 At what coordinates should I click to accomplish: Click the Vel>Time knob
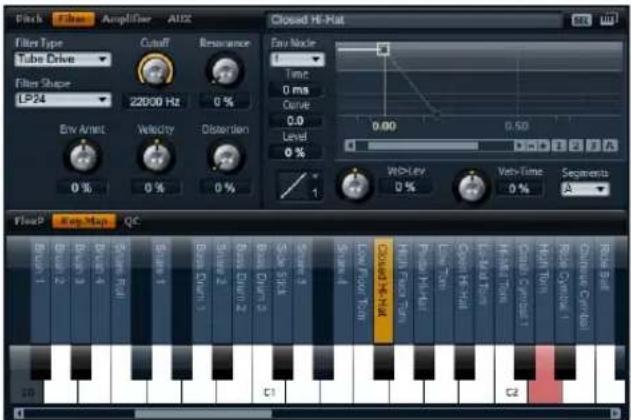(472, 187)
